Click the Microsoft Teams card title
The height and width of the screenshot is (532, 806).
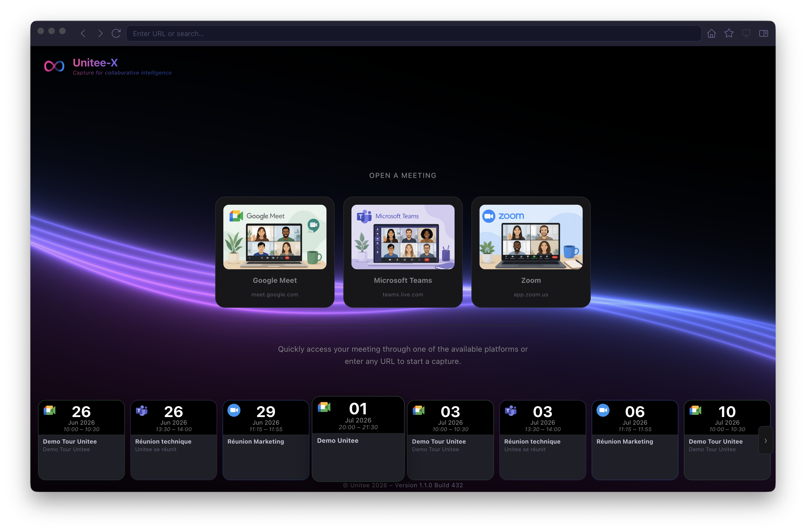(x=403, y=280)
